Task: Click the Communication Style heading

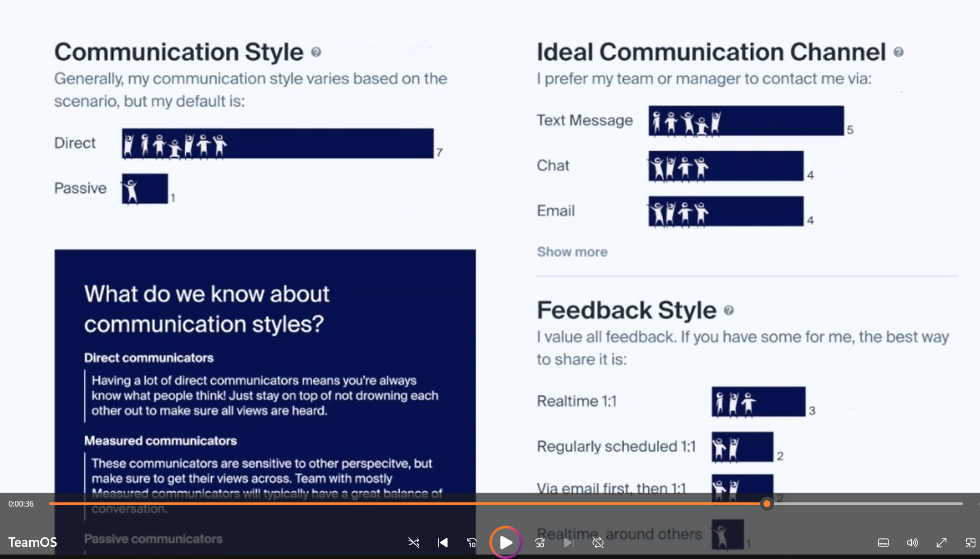Action: pyautogui.click(x=178, y=52)
